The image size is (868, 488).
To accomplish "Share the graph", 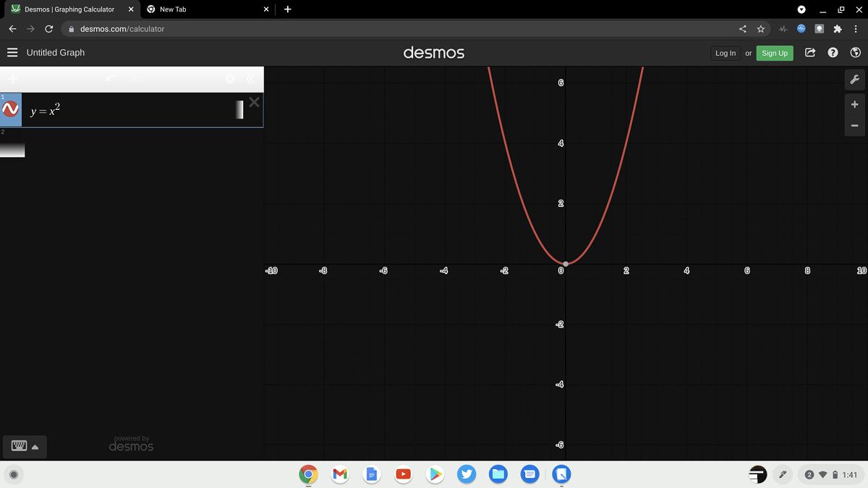I will tap(810, 53).
